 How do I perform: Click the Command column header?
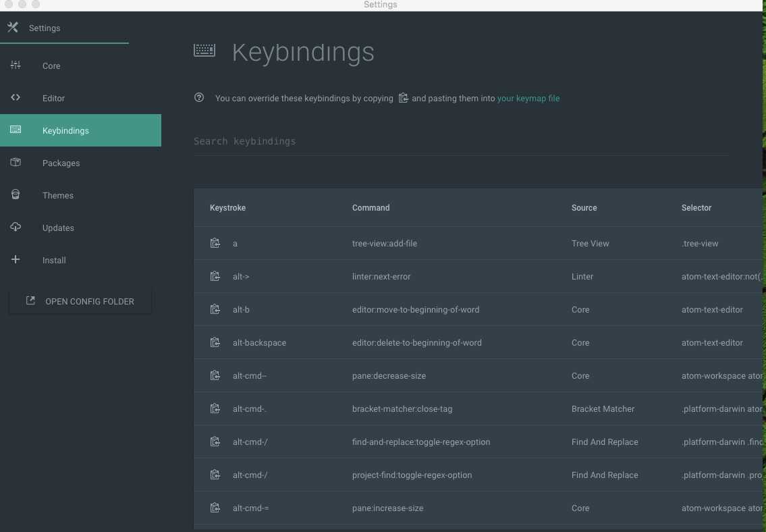click(371, 208)
